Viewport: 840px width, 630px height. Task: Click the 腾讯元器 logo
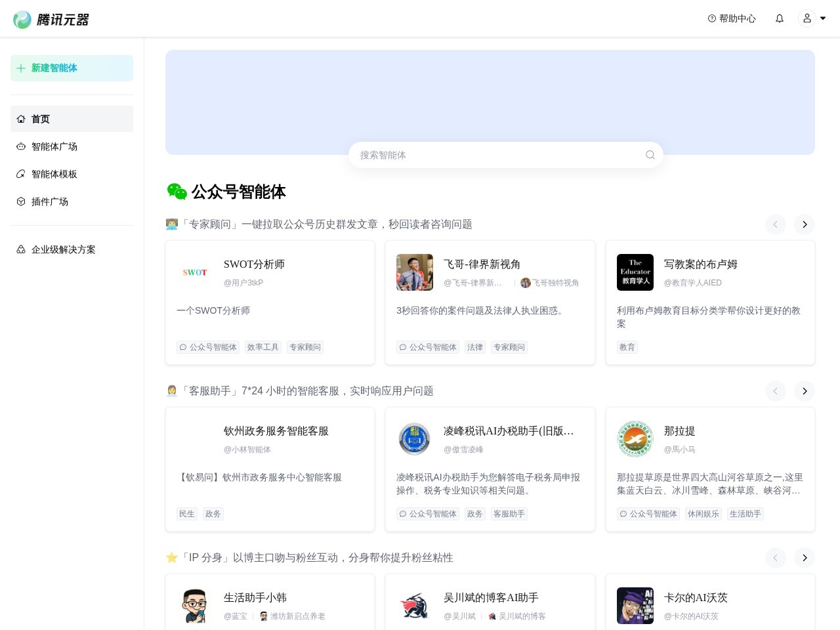coord(51,20)
